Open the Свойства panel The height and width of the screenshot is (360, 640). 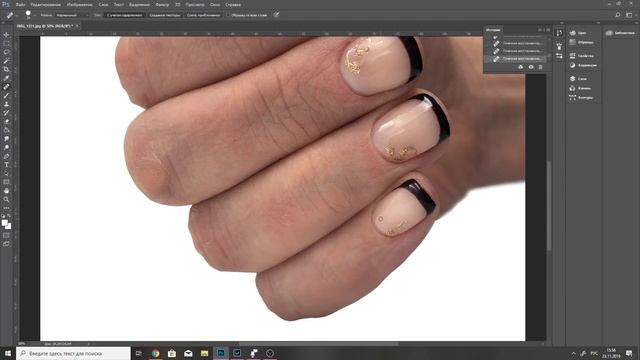582,56
